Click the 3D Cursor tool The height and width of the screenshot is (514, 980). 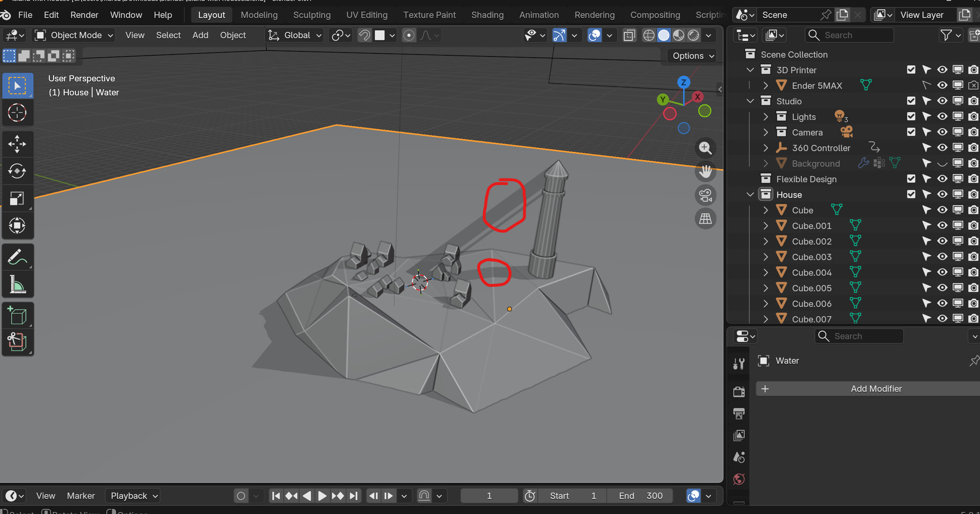[x=17, y=113]
